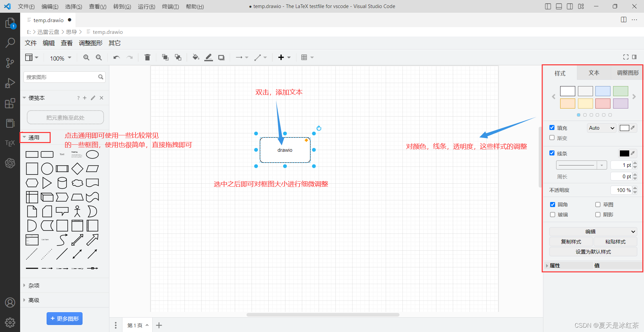Click the redo arrow

pos(129,57)
